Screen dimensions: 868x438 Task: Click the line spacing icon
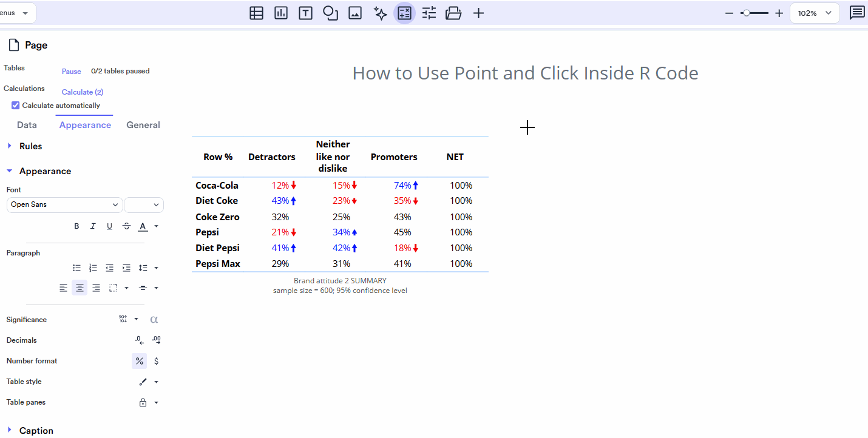143,268
